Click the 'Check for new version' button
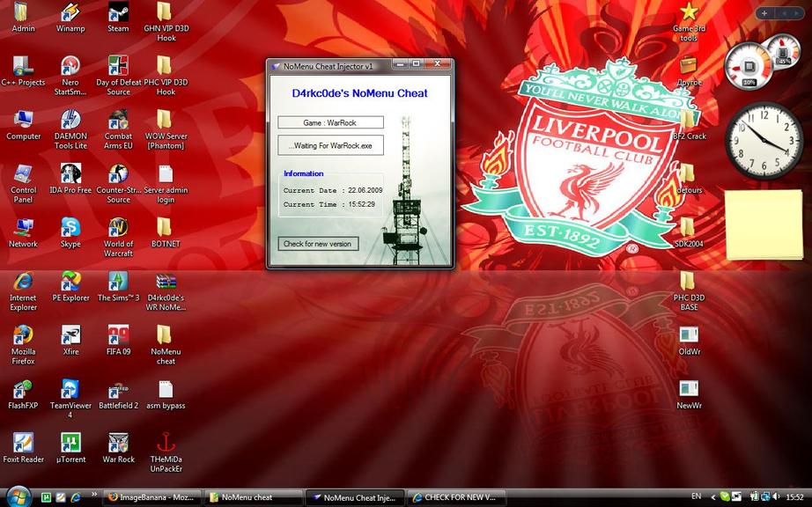Screen dimensions: 812x507 tap(318, 244)
